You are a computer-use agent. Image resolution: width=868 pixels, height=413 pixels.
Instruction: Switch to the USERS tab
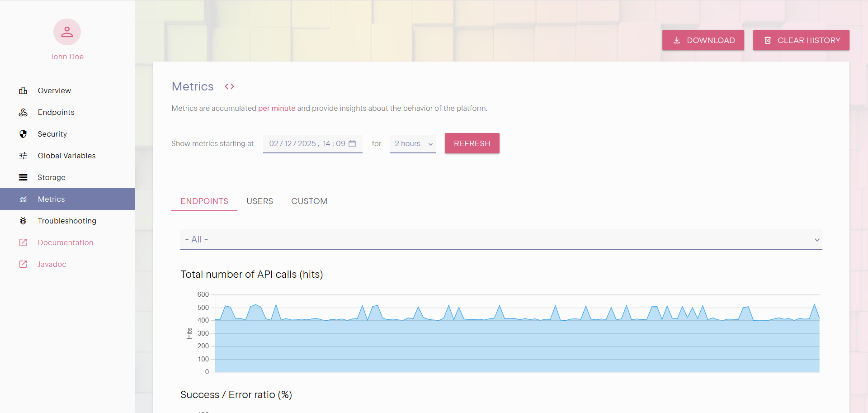pos(259,201)
